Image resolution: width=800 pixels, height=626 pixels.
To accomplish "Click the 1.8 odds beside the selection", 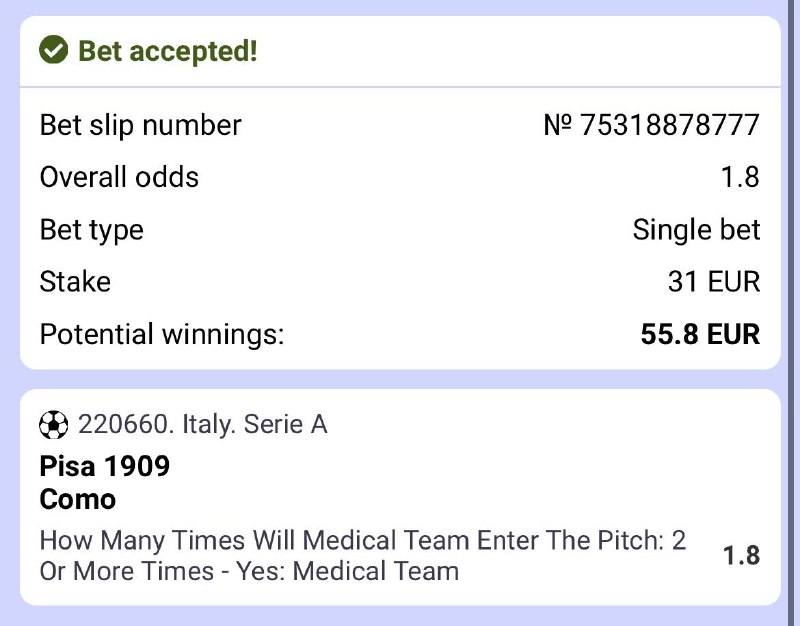I will (x=741, y=556).
